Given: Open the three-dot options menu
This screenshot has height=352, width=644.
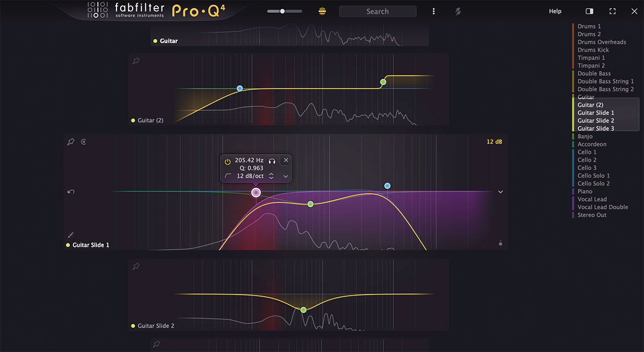Looking at the screenshot, I should pos(434,11).
